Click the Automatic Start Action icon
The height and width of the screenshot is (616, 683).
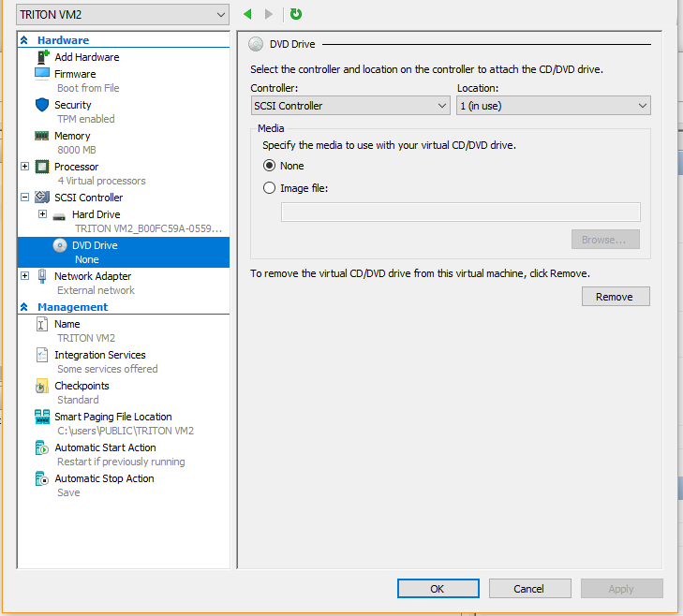pos(41,447)
